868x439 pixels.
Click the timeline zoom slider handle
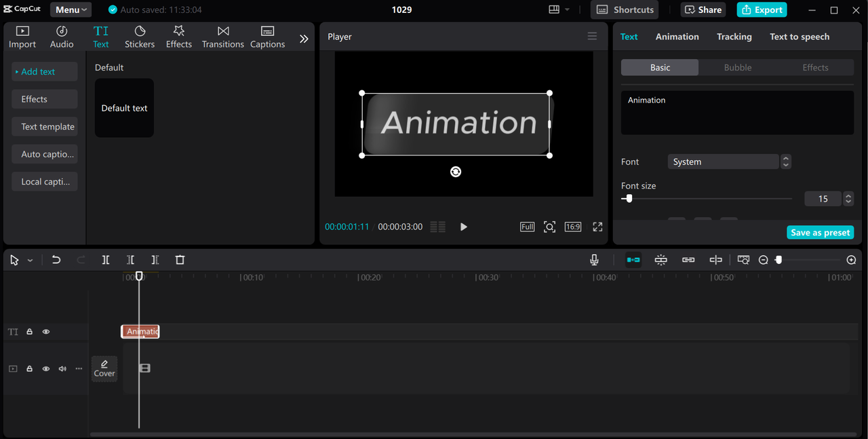click(778, 260)
